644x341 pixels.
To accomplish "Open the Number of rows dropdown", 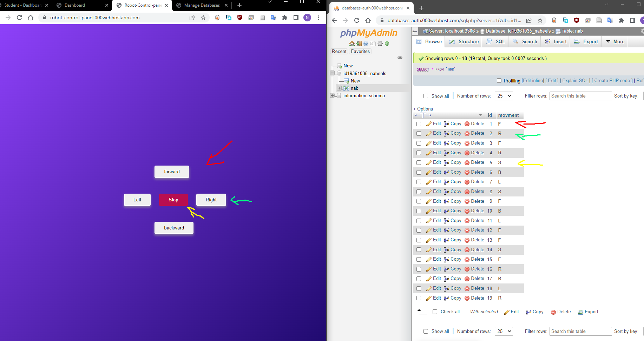I will (x=504, y=96).
